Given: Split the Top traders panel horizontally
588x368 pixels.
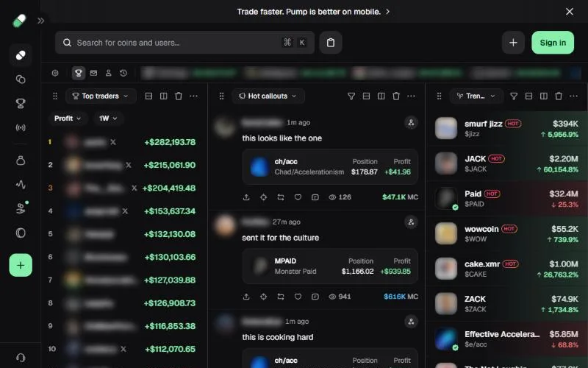Looking at the screenshot, I should (x=148, y=96).
